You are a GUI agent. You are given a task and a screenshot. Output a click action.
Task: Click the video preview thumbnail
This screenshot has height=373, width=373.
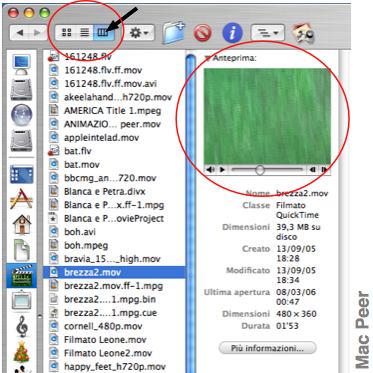tap(267, 116)
